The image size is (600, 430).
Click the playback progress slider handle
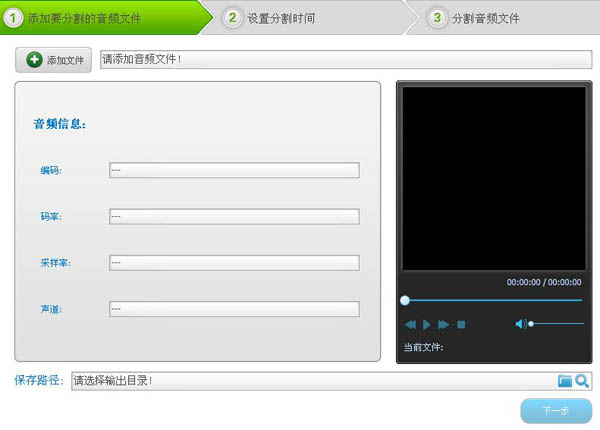405,300
